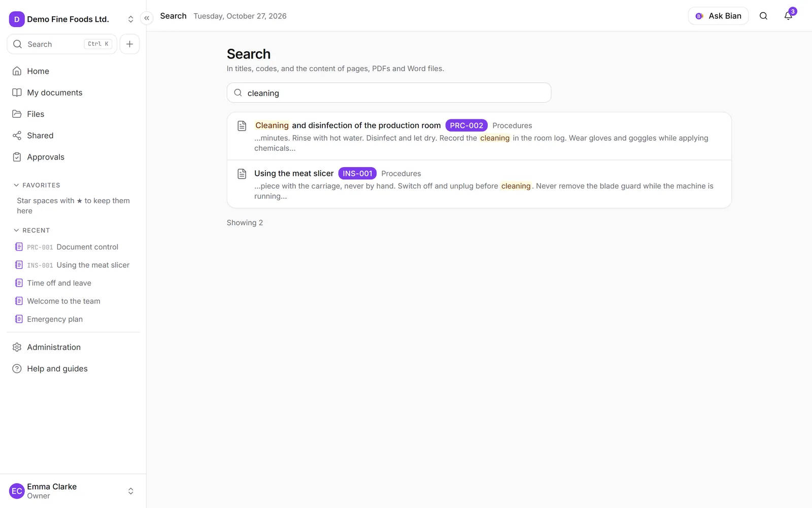This screenshot has height=508, width=812.
Task: Click Procedures label next to PRC-002
Action: click(512, 125)
